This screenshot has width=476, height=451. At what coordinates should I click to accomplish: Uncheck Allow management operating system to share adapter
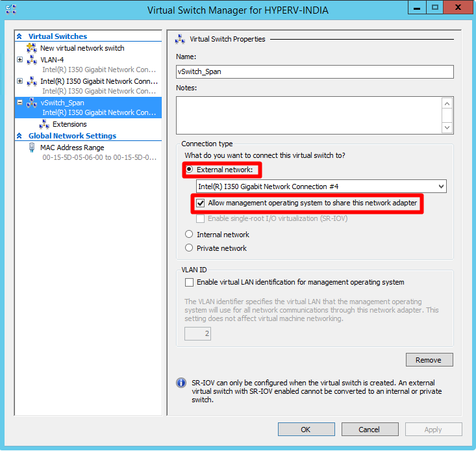[201, 203]
